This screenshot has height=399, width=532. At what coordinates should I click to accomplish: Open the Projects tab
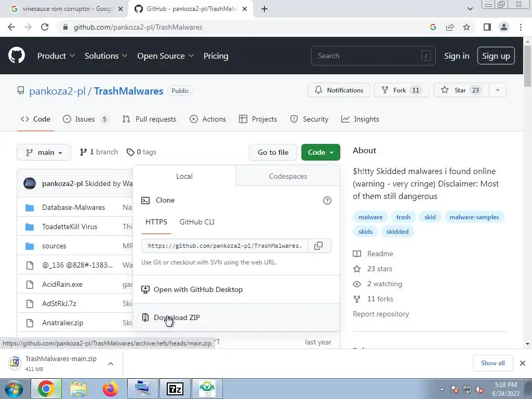(258, 119)
